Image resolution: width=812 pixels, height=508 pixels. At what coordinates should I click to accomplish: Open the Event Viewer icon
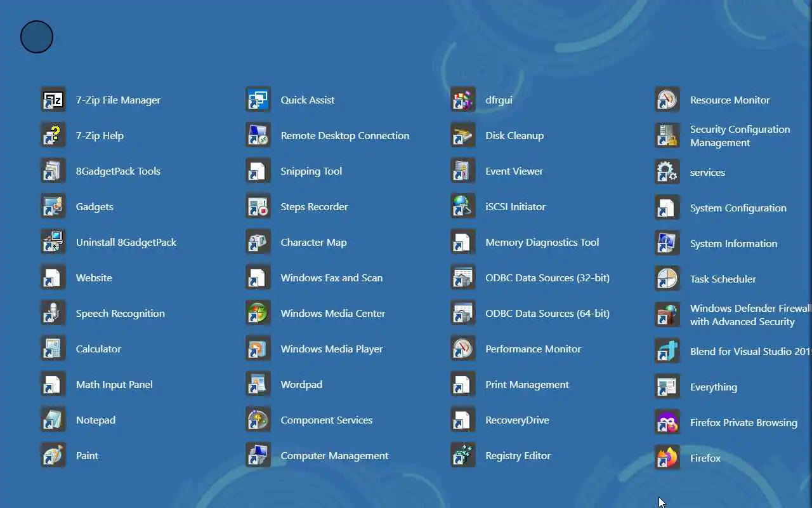(x=463, y=171)
